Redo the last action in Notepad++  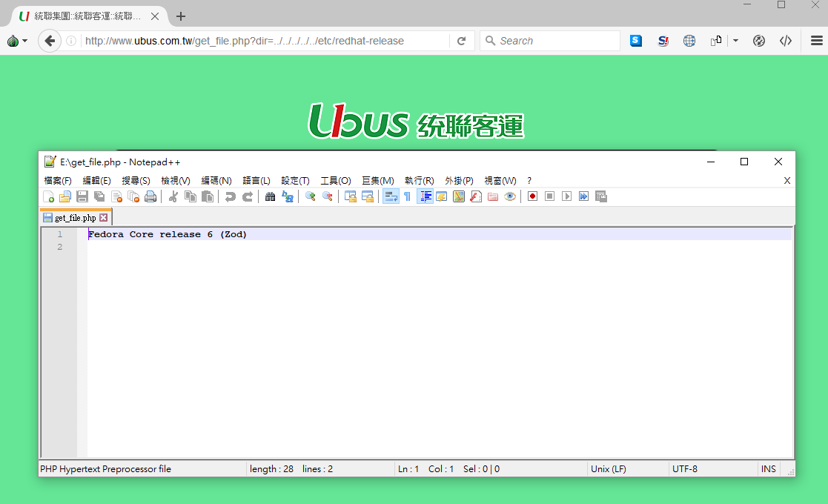(x=247, y=197)
